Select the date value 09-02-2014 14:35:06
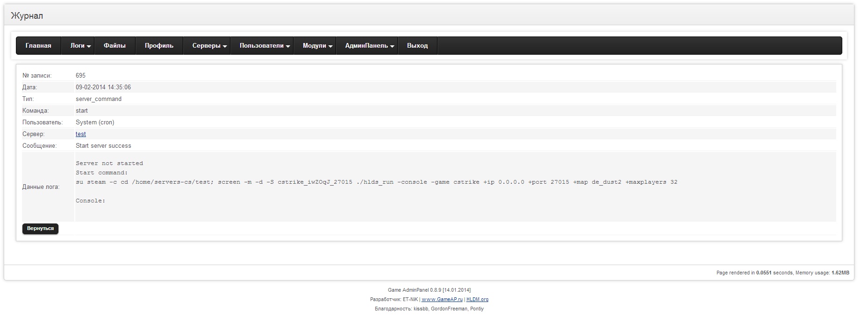Image resolution: width=868 pixels, height=331 pixels. (x=103, y=87)
